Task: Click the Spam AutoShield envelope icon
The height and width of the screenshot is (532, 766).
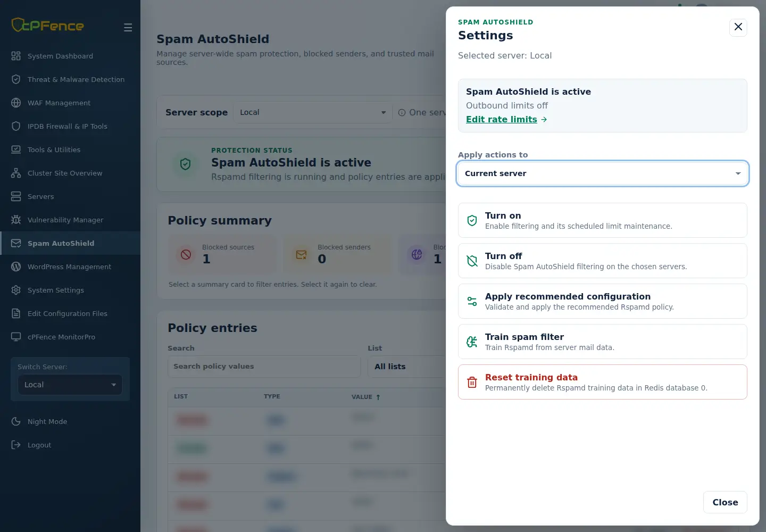Action: click(x=16, y=243)
